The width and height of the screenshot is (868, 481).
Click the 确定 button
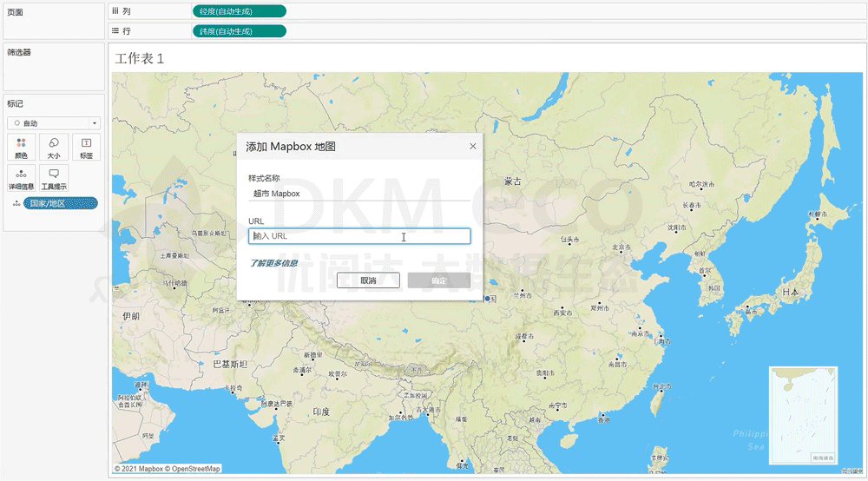pos(439,280)
